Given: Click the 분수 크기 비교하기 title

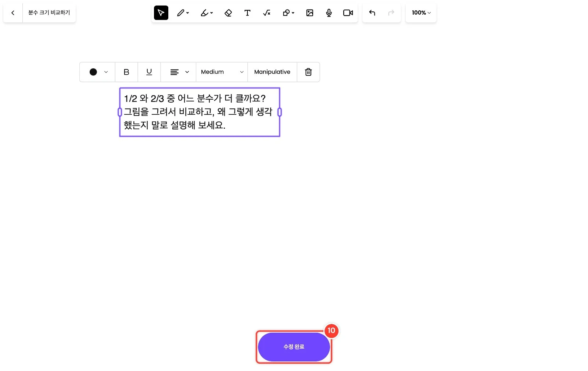Looking at the screenshot, I should [x=49, y=13].
